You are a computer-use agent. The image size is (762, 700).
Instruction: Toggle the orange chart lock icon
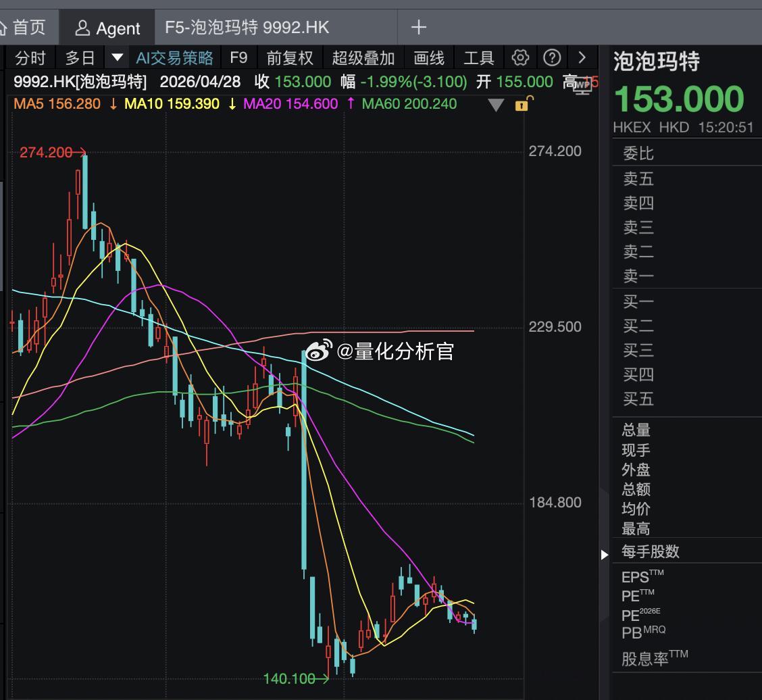524,103
